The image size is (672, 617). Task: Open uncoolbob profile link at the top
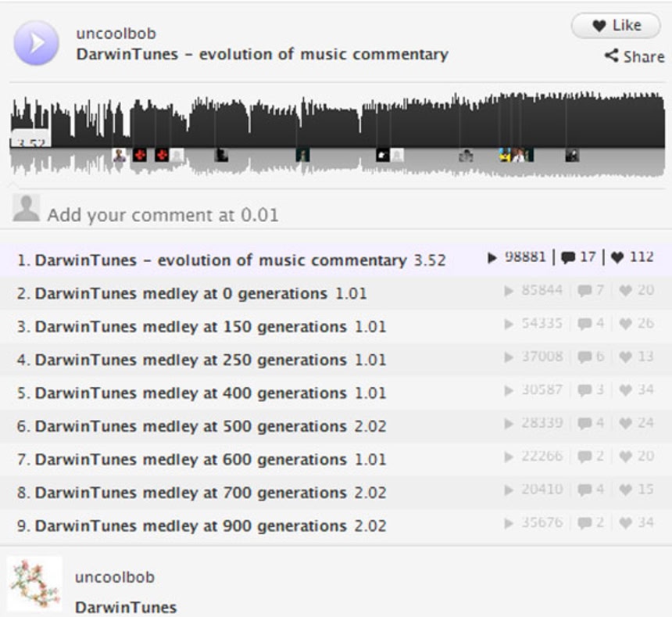[116, 34]
